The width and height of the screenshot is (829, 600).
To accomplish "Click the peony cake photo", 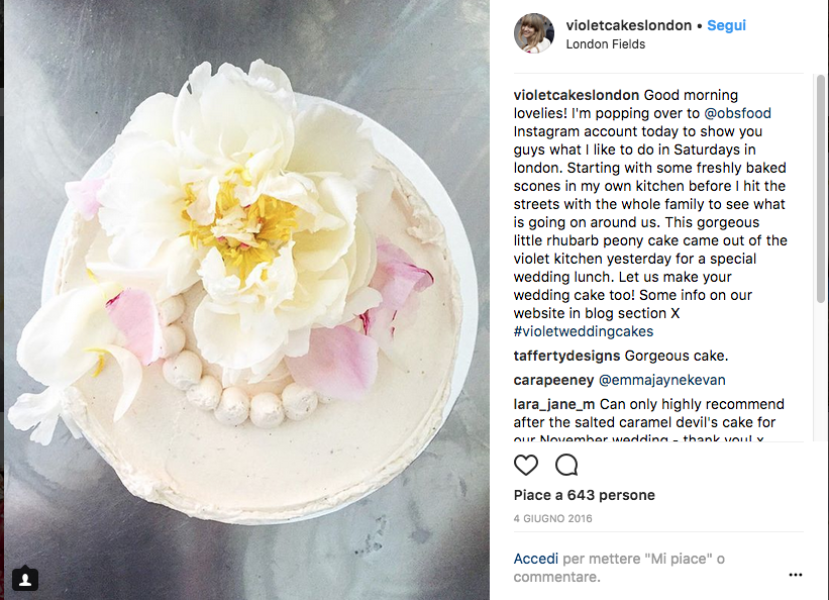I will tap(246, 300).
